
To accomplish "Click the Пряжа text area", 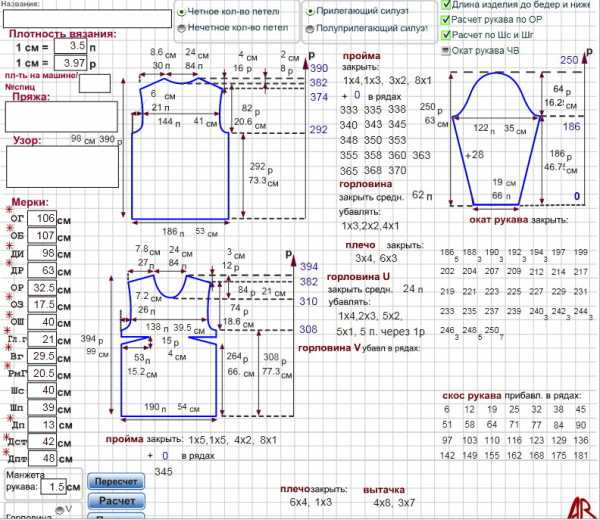I will pyautogui.click(x=61, y=117).
